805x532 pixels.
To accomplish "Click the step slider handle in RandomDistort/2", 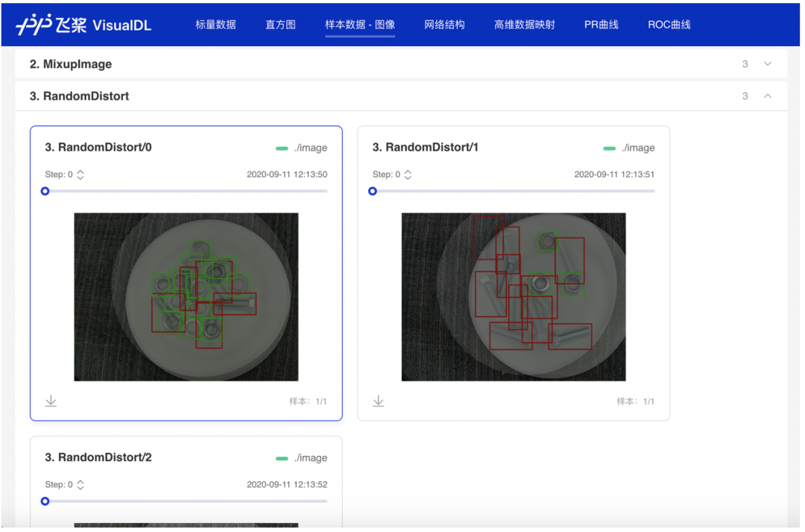I will (45, 501).
